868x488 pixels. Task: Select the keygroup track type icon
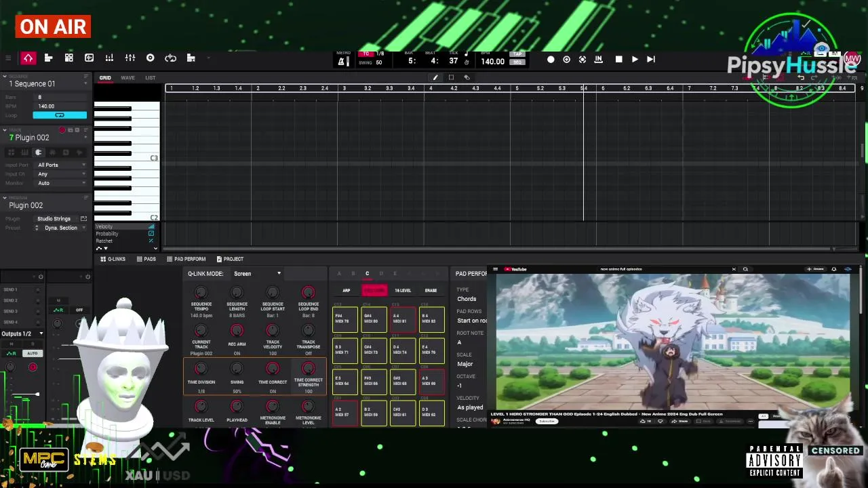tap(25, 152)
